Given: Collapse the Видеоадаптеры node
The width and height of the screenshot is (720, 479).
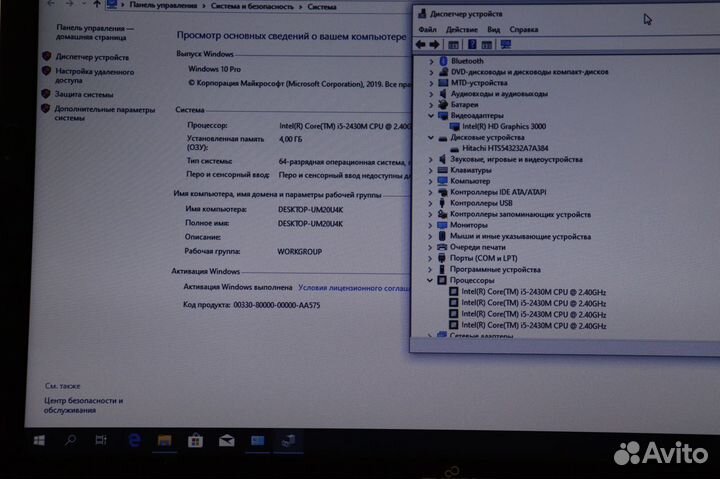Looking at the screenshot, I should (x=431, y=116).
